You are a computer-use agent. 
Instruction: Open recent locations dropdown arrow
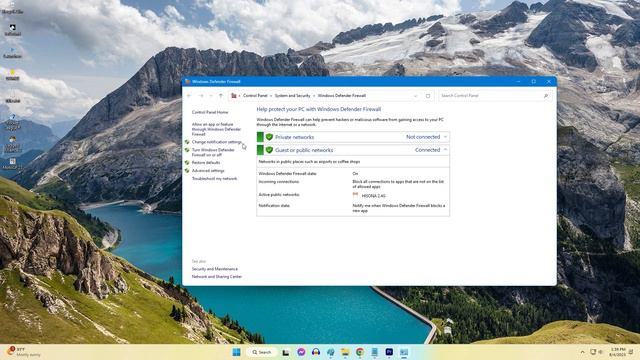pos(211,96)
